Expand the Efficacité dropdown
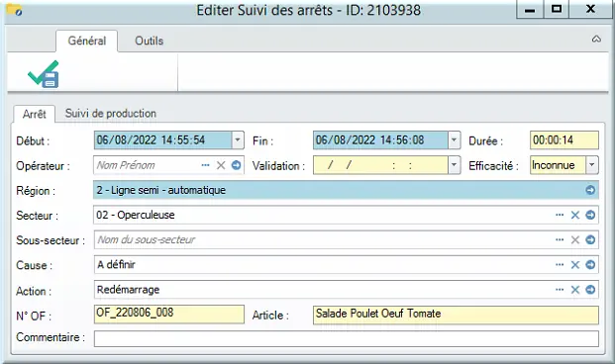 tap(592, 165)
